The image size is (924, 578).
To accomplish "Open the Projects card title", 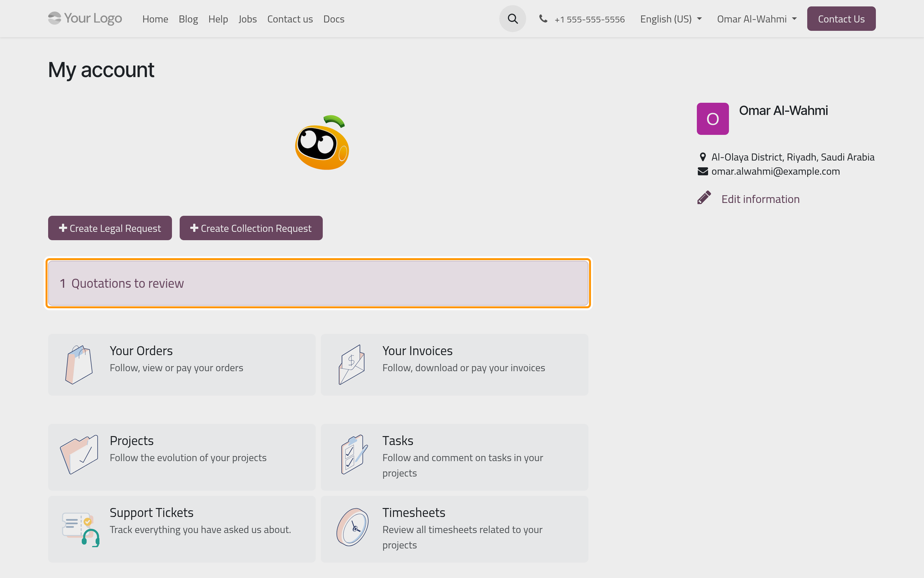I will (x=131, y=441).
